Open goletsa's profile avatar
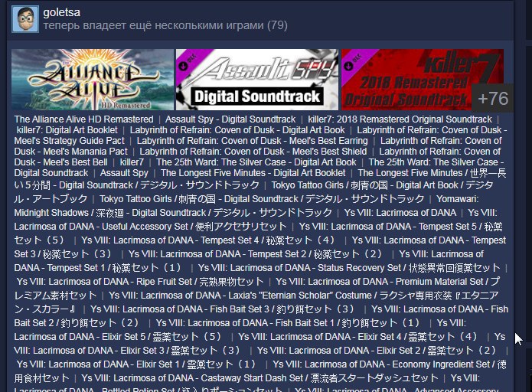This screenshot has height=392, width=532. pyautogui.click(x=25, y=19)
